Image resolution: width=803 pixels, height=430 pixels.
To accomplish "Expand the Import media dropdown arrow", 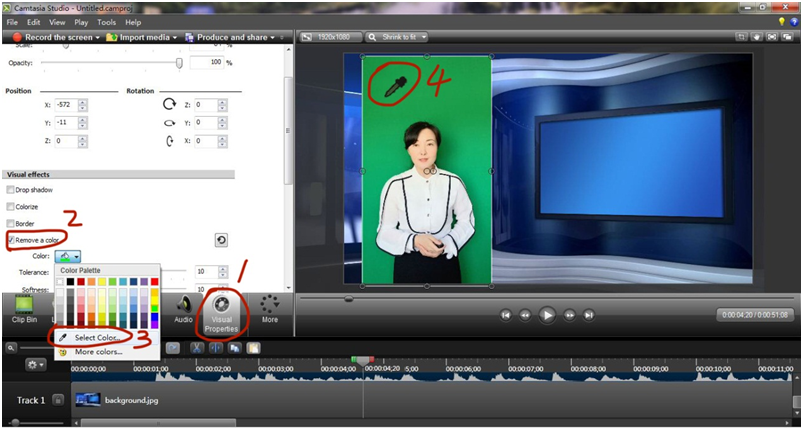I will 175,37.
